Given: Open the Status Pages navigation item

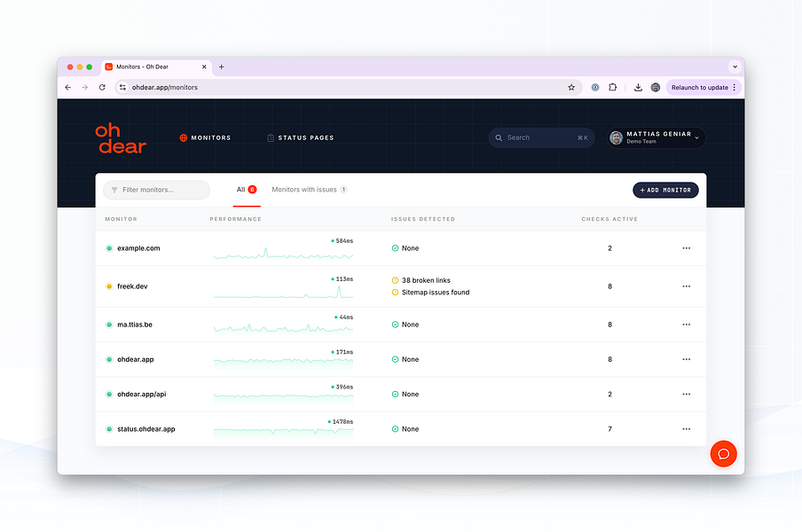Looking at the screenshot, I should click(x=300, y=138).
